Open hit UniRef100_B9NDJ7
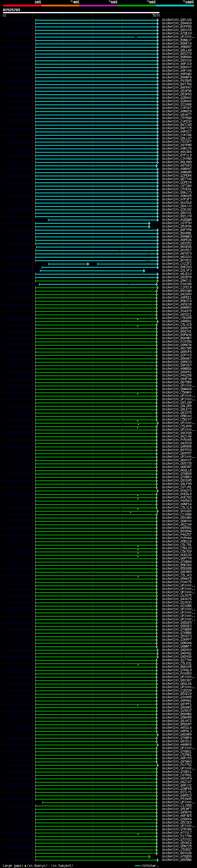The width and height of the screenshot is (197, 868). click(176, 40)
